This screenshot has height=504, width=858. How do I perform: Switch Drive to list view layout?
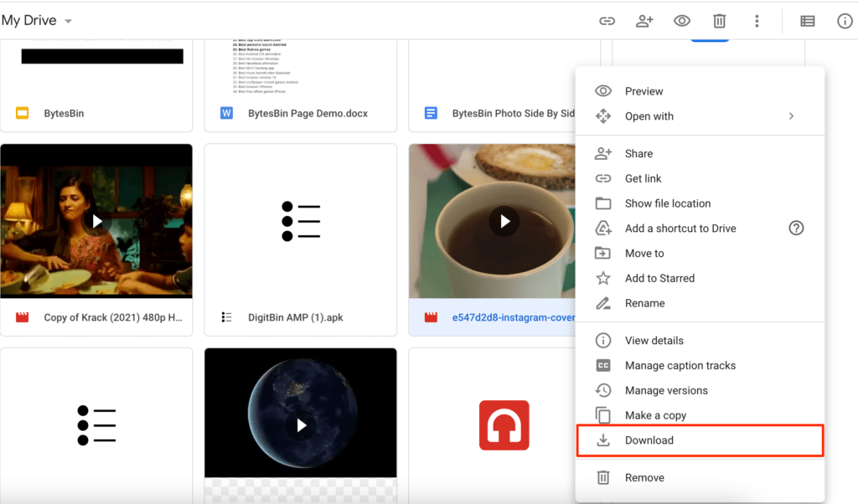pos(807,21)
